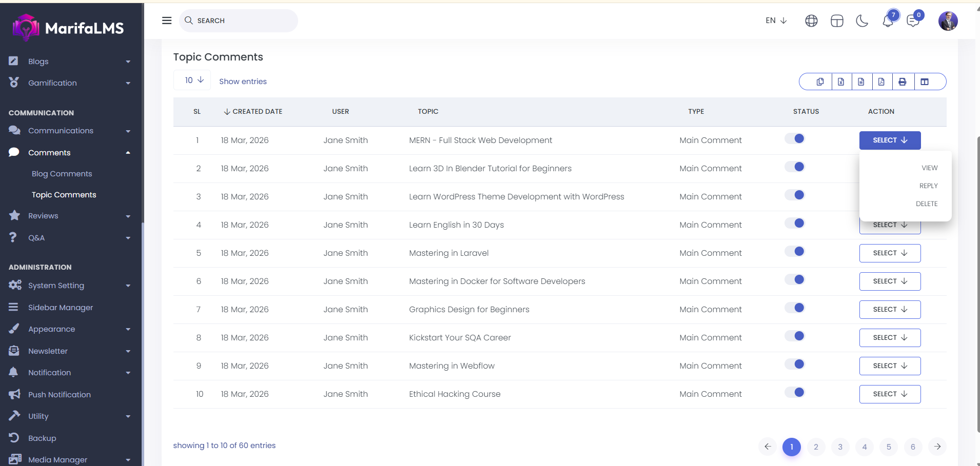Toggle status of Ethical Hacking Course comment
This screenshot has width=980, height=466.
795,393
